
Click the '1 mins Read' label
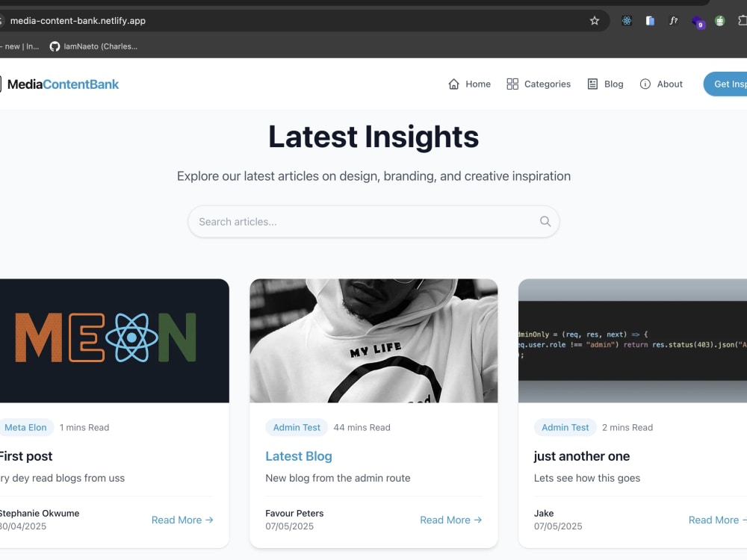[x=84, y=427]
